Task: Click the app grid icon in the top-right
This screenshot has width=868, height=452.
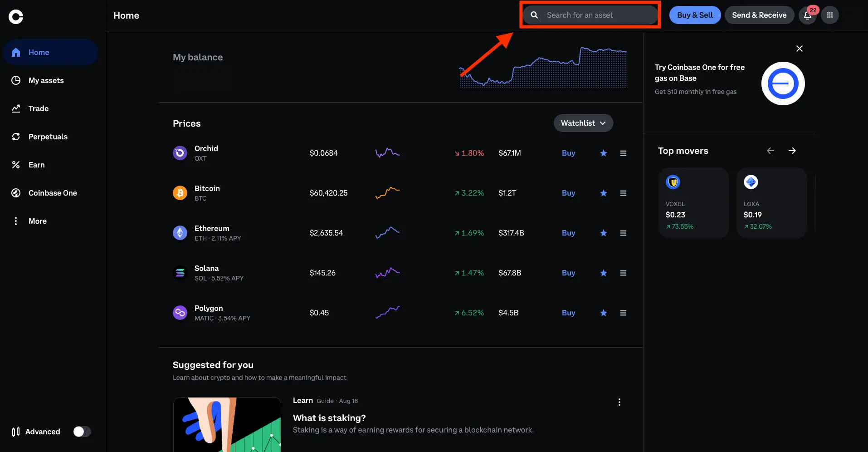Action: click(x=830, y=15)
